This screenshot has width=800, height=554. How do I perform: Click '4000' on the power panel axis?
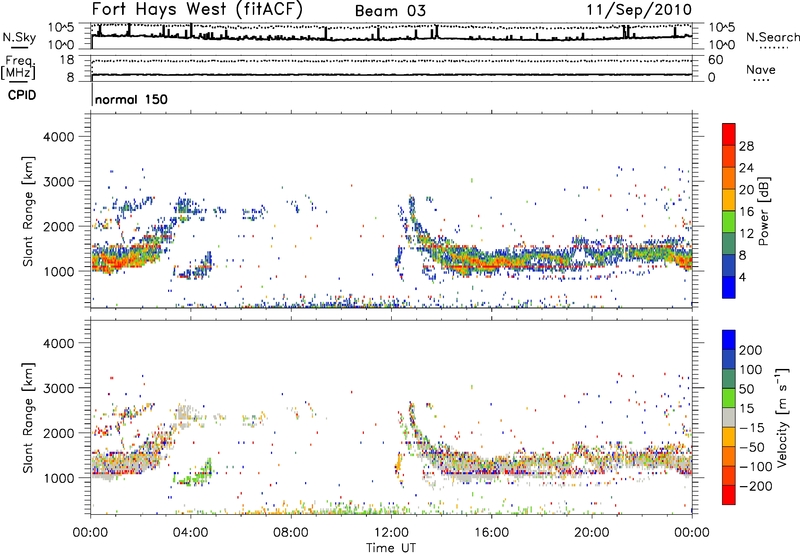58,137
